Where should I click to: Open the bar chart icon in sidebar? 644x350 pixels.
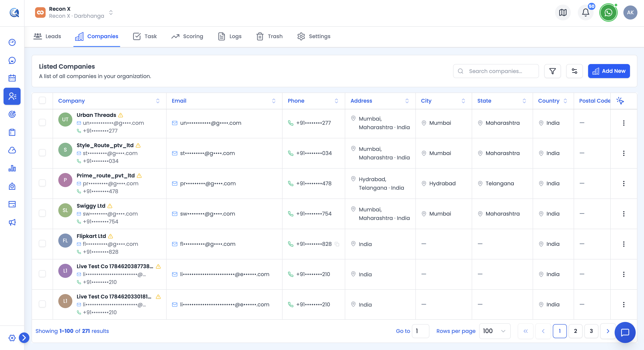12,168
